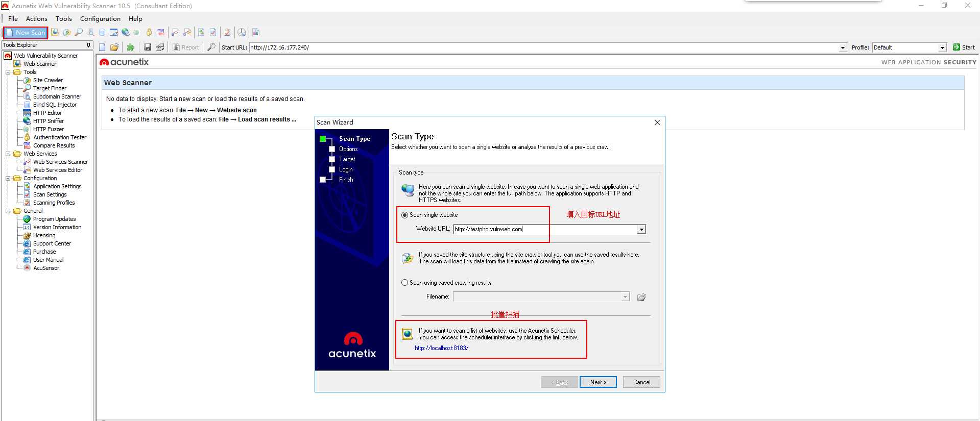This screenshot has width=980, height=421.
Task: Open Scan Settings toolbar icon
Action: [213, 32]
